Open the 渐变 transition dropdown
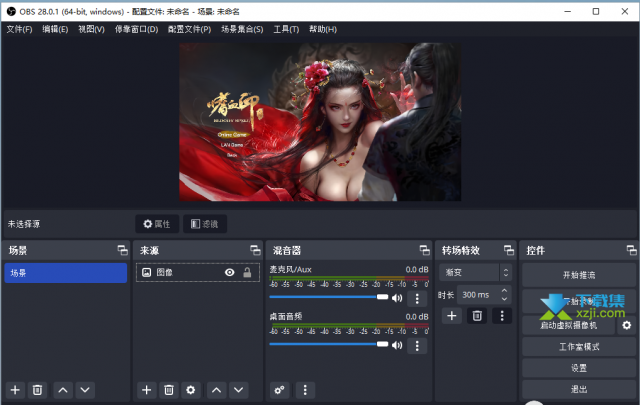The height and width of the screenshot is (405, 640). pyautogui.click(x=475, y=272)
